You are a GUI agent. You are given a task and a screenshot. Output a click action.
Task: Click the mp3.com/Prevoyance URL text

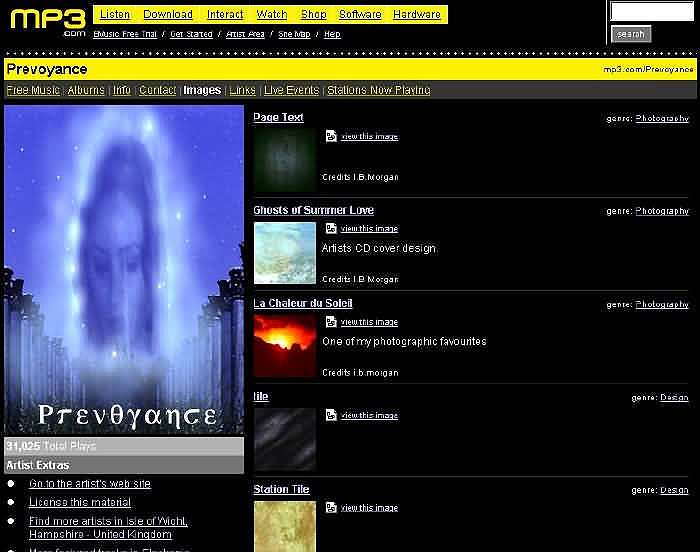tap(648, 69)
